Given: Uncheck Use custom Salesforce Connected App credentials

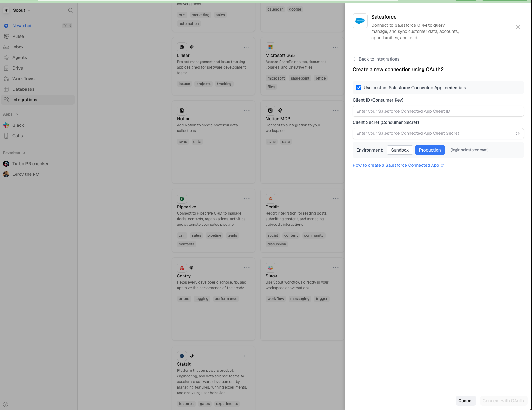Looking at the screenshot, I should (x=359, y=88).
